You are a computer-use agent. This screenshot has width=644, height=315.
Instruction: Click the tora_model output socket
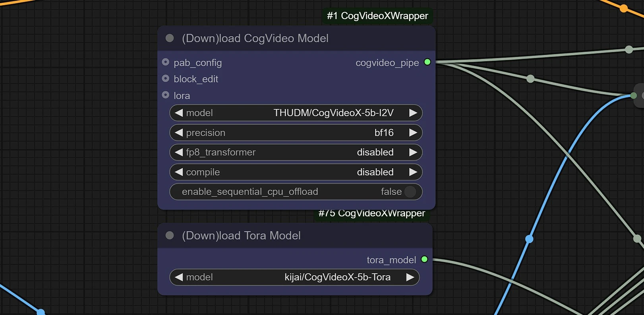(424, 259)
